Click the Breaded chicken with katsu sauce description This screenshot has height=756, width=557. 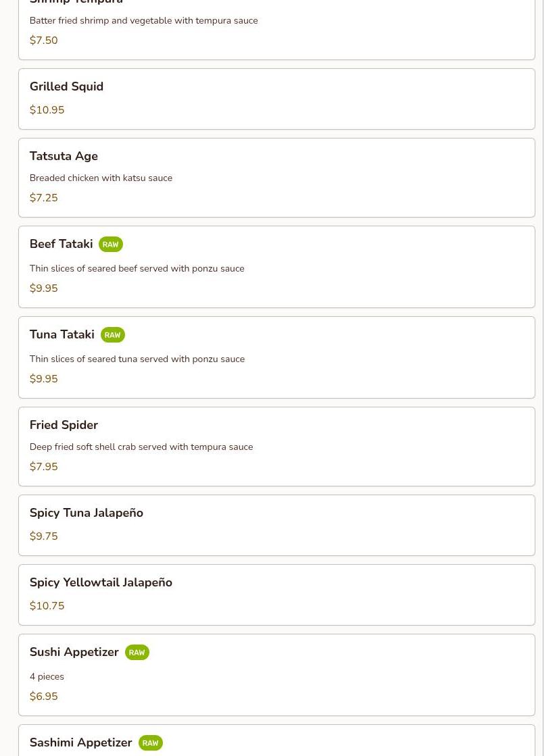(101, 178)
